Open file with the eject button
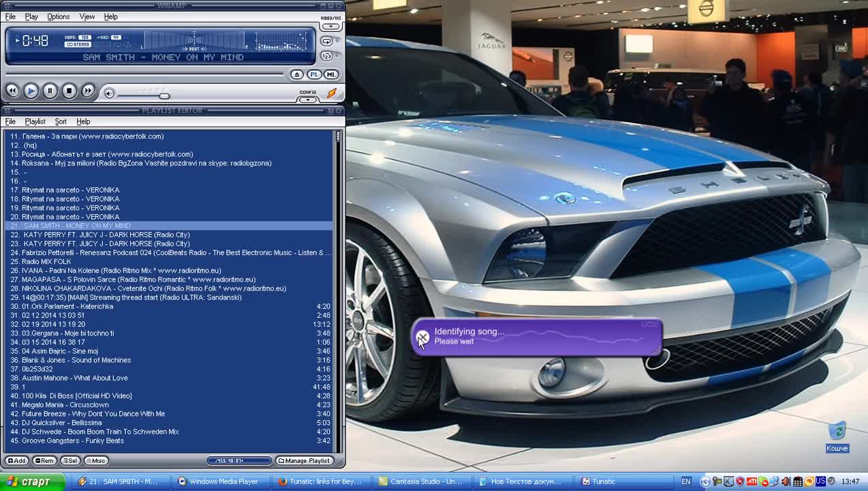868x491 pixels. (x=296, y=74)
